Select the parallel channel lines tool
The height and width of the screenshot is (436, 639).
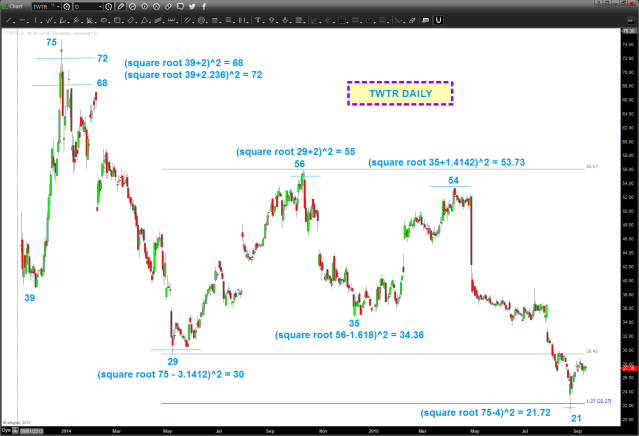(x=187, y=20)
